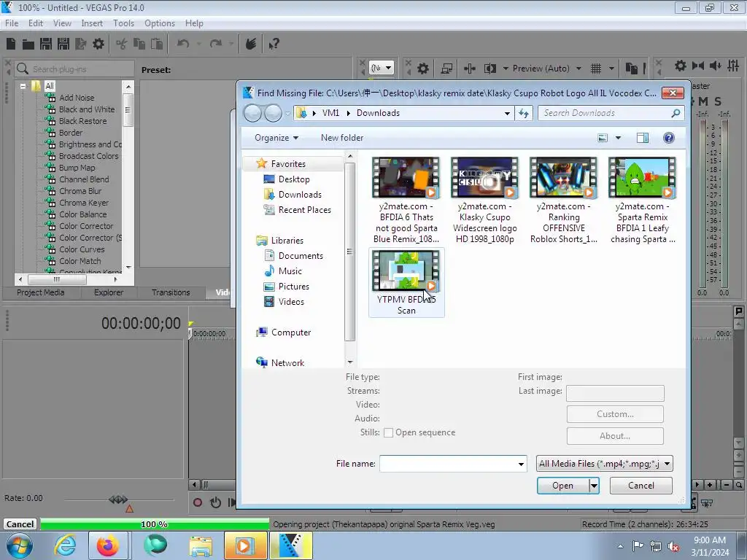Click the external monitor preview icon

click(x=446, y=69)
